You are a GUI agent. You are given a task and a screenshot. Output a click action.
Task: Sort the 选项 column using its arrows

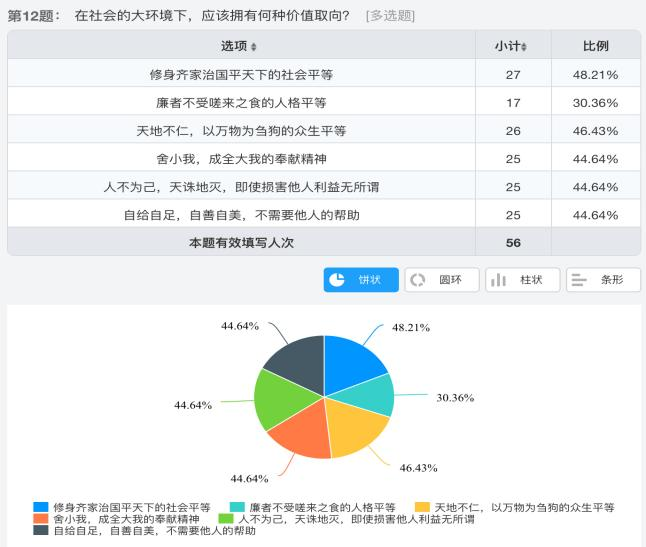click(253, 47)
